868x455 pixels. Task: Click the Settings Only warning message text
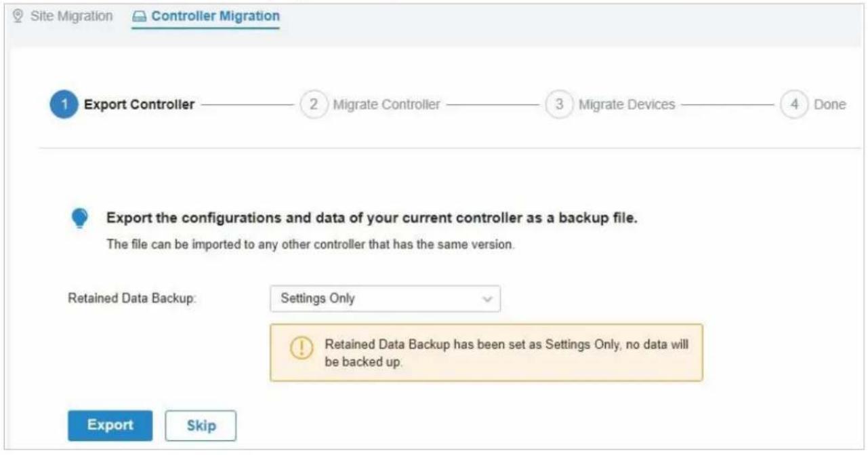[506, 353]
